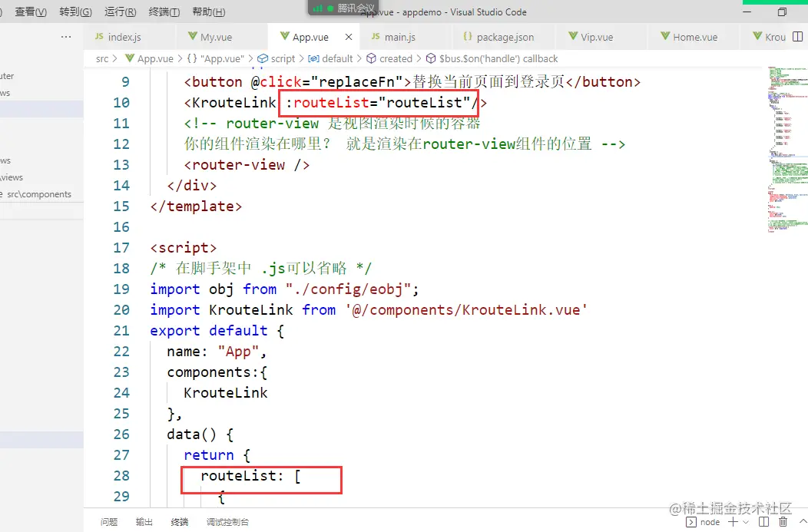Click 'components:{' on line 23
Image resolution: width=808 pixels, height=532 pixels.
point(217,372)
